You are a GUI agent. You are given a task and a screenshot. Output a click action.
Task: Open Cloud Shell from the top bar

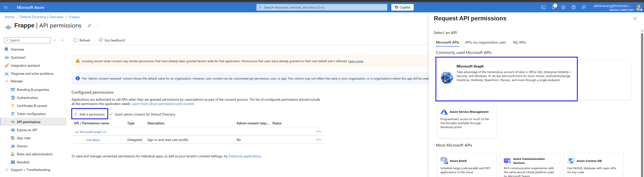click(x=543, y=7)
